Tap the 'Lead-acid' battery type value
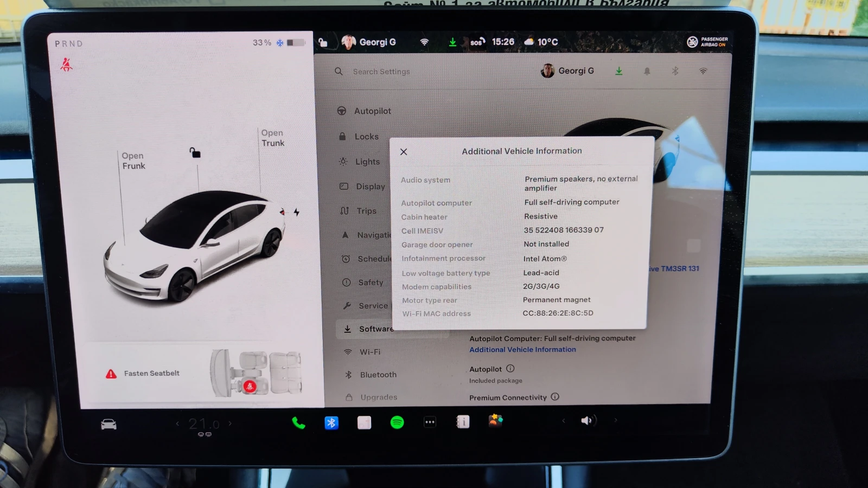 [x=541, y=273]
